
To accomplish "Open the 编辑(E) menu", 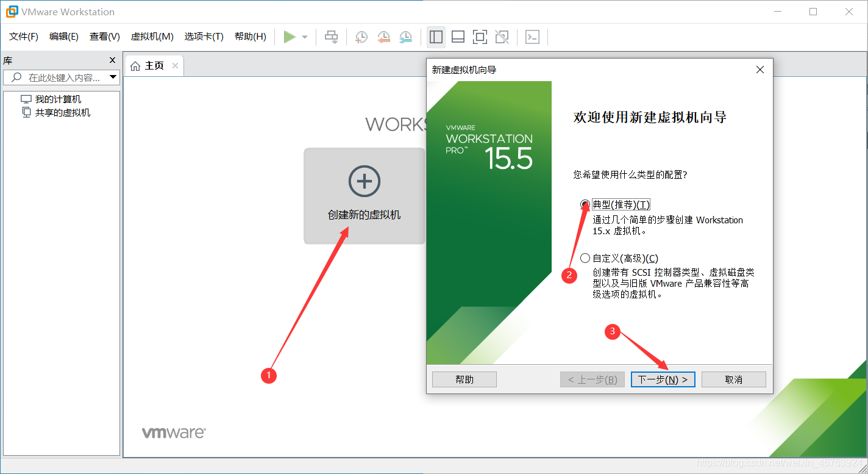I will click(64, 37).
